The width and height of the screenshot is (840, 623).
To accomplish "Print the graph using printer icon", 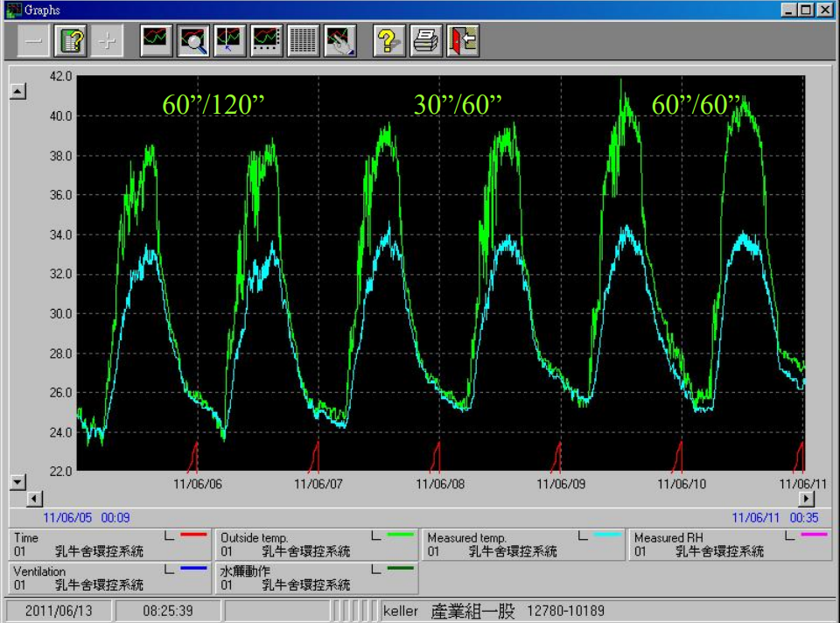I will tap(426, 40).
